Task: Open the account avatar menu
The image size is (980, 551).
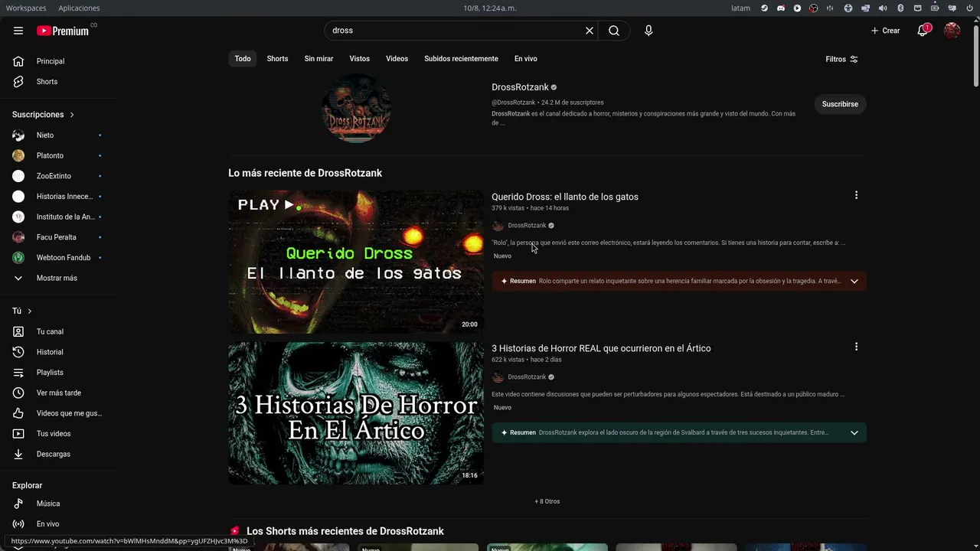Action: point(952,31)
